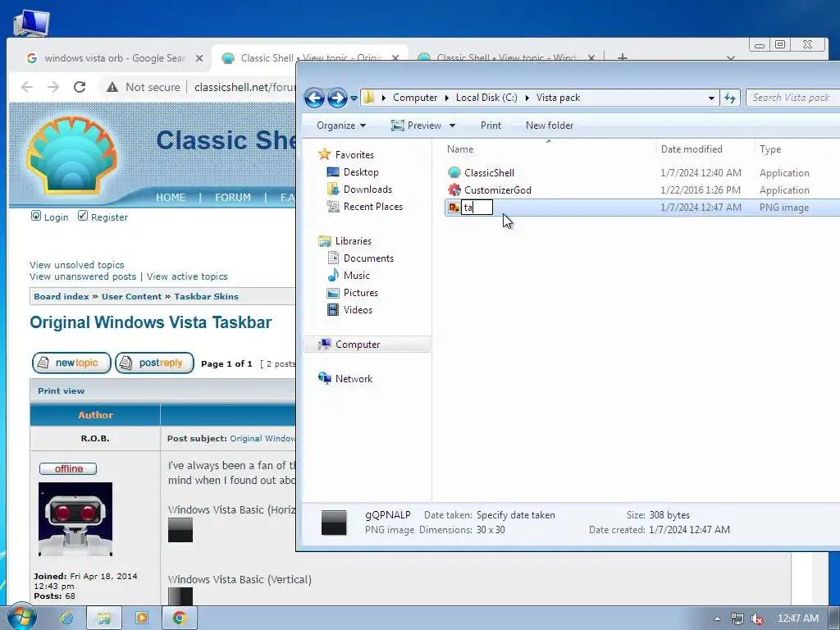Click Local Disk (C:) breadcrumb

[x=486, y=98]
